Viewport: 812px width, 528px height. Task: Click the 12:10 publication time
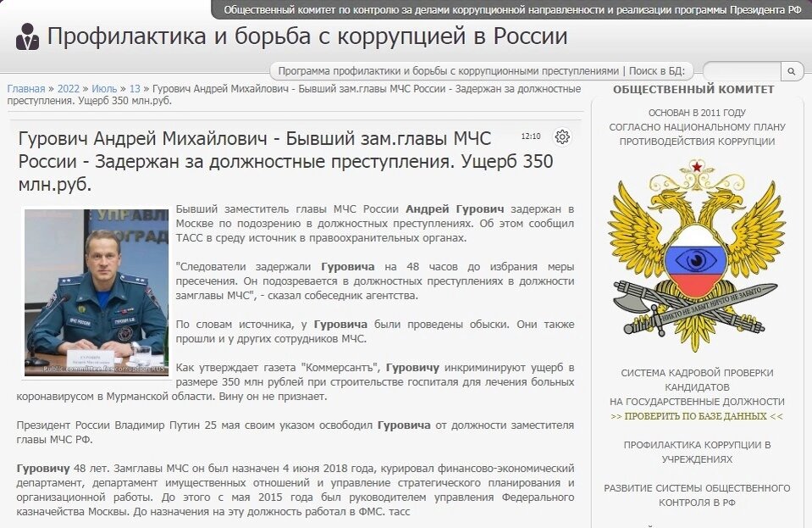click(x=531, y=136)
